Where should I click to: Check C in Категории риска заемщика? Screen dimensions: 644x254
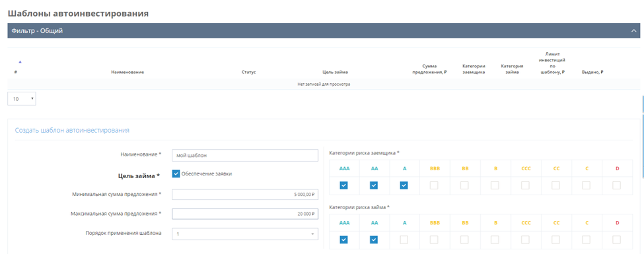586,185
